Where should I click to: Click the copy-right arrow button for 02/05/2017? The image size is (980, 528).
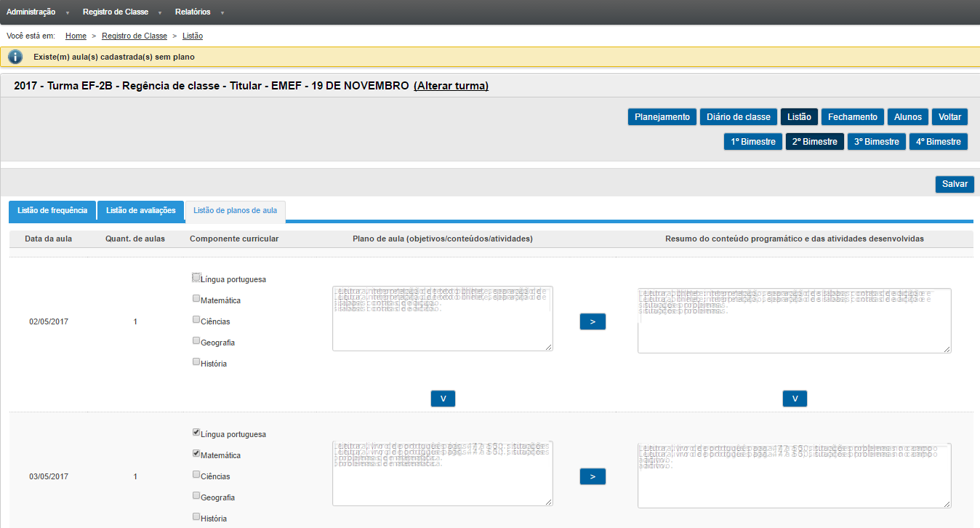coord(593,321)
